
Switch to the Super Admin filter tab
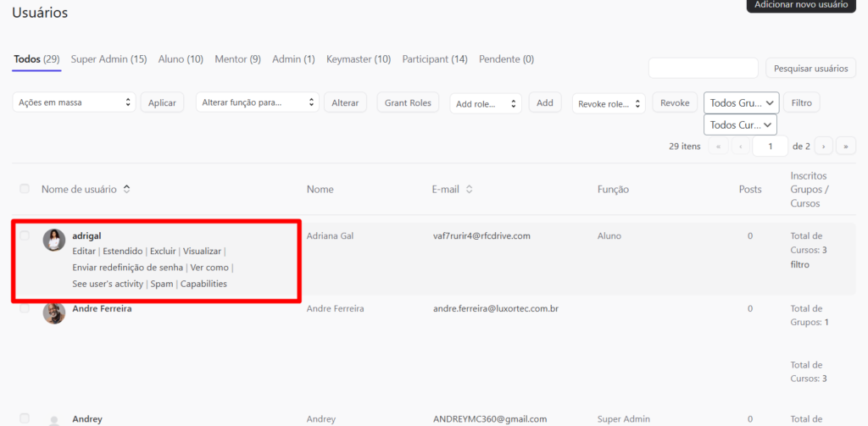click(x=108, y=59)
